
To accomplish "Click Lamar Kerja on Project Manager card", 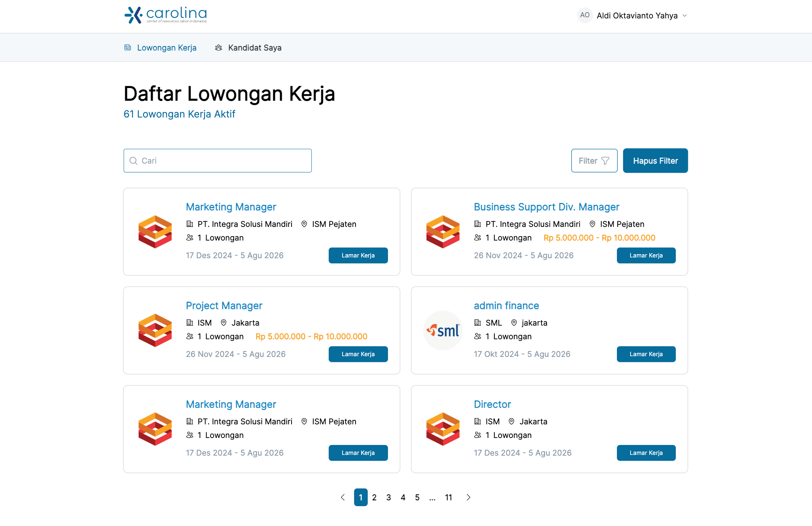I will pos(358,354).
